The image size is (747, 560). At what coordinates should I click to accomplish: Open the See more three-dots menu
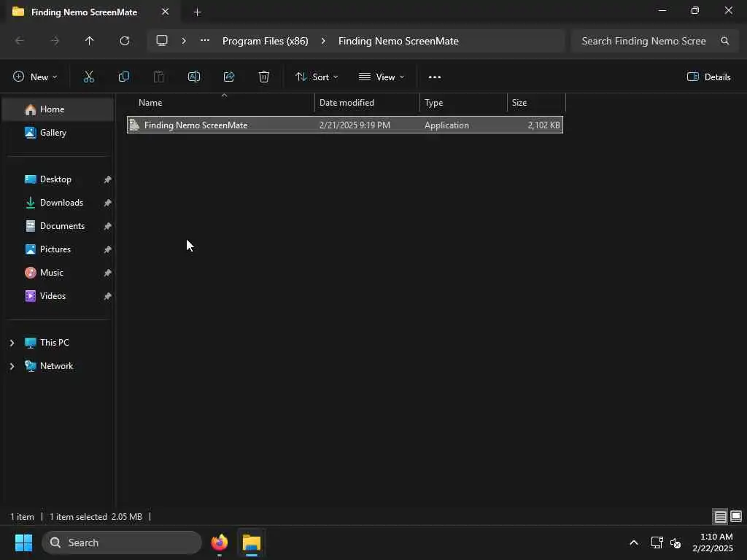(435, 77)
